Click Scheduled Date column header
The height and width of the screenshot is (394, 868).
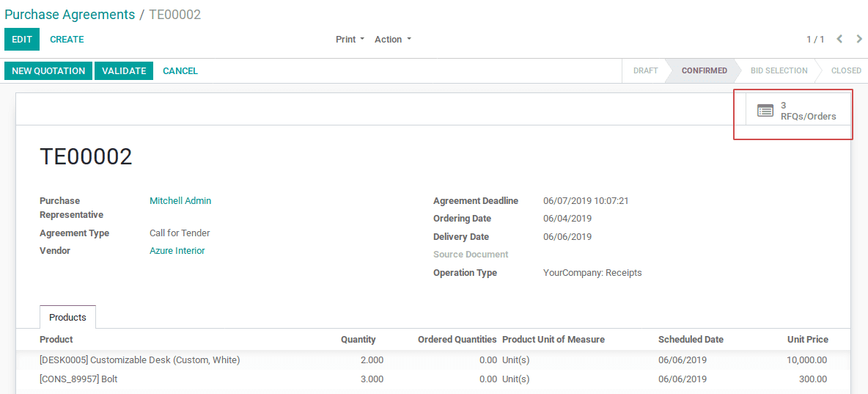[691, 339]
